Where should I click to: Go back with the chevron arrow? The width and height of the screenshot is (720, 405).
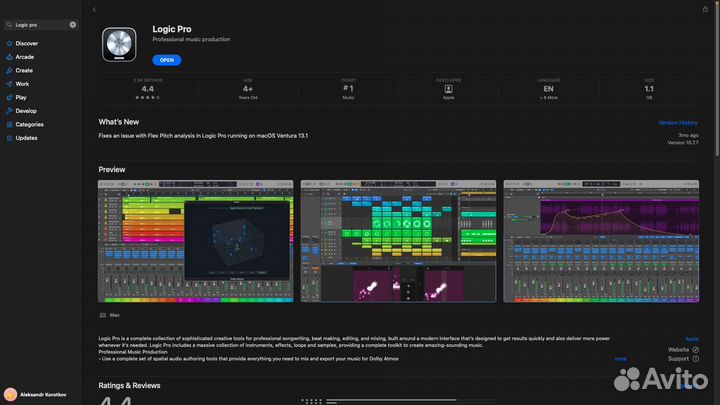coord(94,10)
